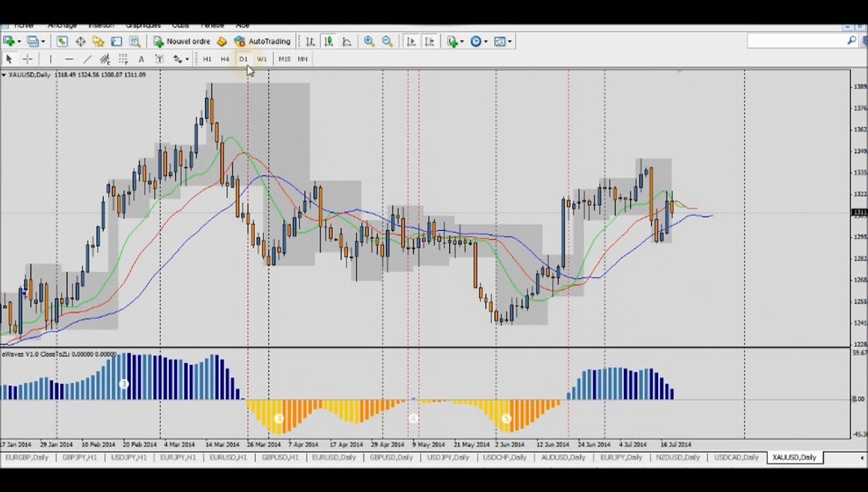Image resolution: width=868 pixels, height=492 pixels.
Task: Open the Outils menu
Action: click(180, 26)
